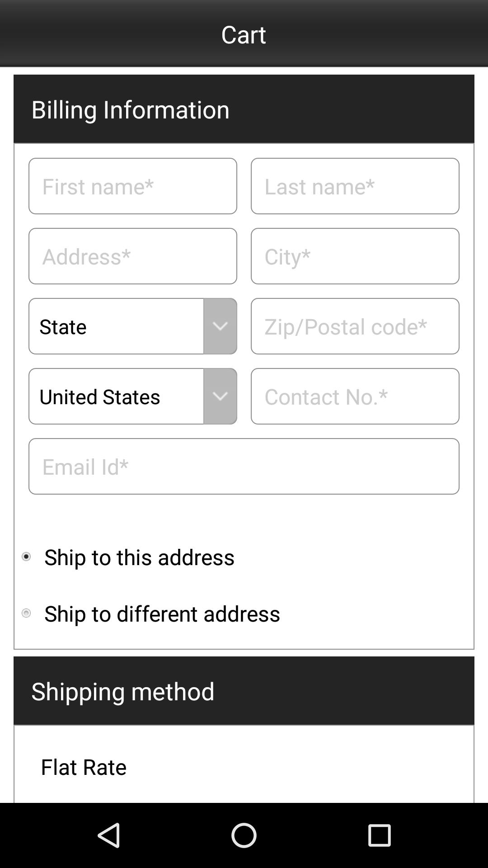Choose 'Ship to different address' radio button
Viewport: 488px width, 868px height.
click(x=26, y=613)
